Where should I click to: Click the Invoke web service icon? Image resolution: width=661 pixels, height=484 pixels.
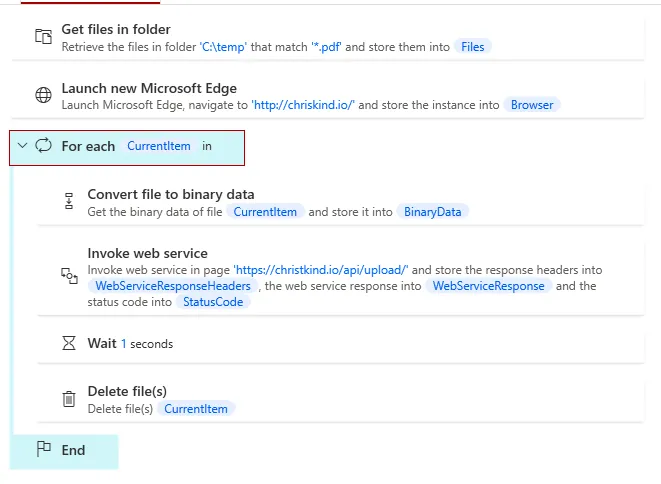tap(69, 276)
